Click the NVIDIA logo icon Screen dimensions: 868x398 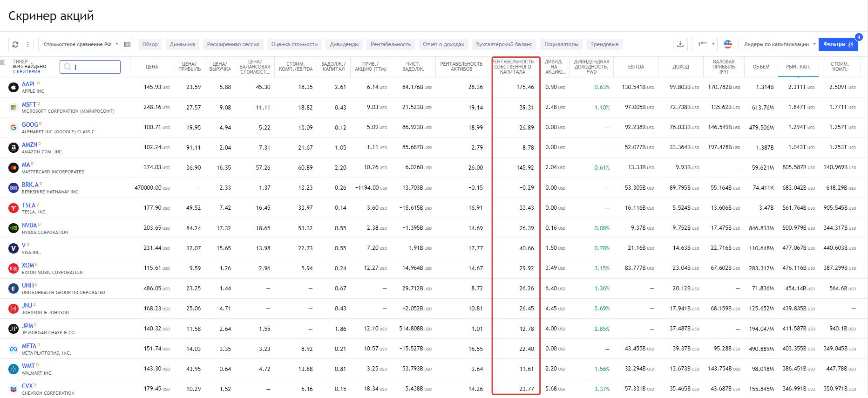14,228
